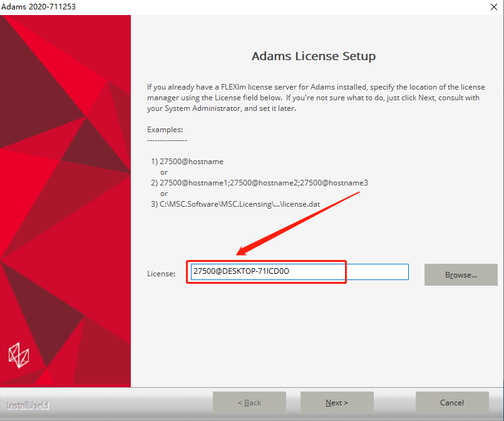Click the License: field label
The height and width of the screenshot is (421, 504).
(x=162, y=274)
